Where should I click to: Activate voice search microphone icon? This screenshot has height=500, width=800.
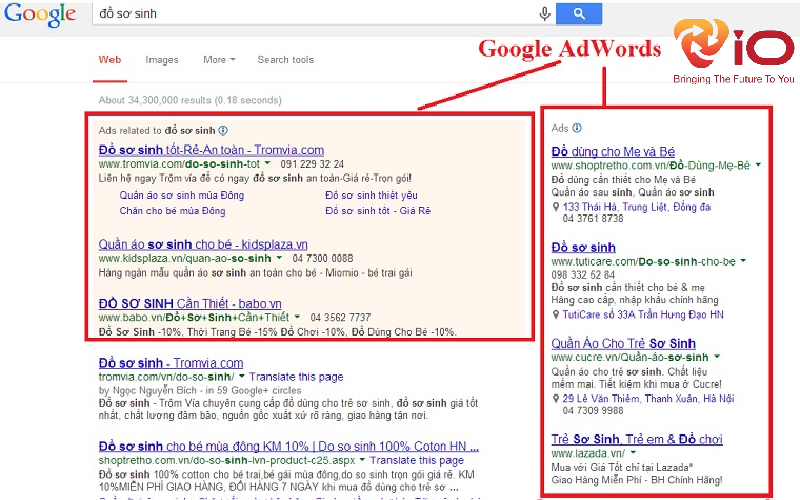tap(545, 14)
